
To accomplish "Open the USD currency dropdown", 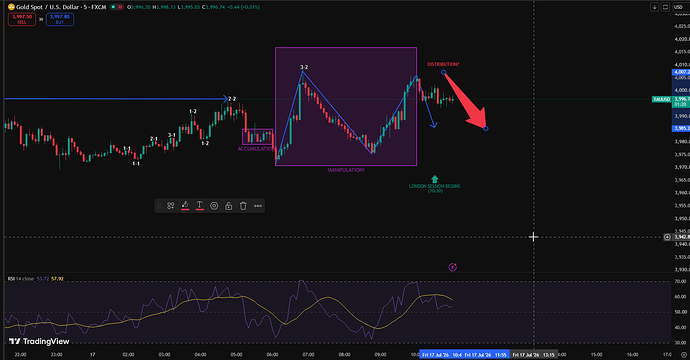I will click(678, 7).
